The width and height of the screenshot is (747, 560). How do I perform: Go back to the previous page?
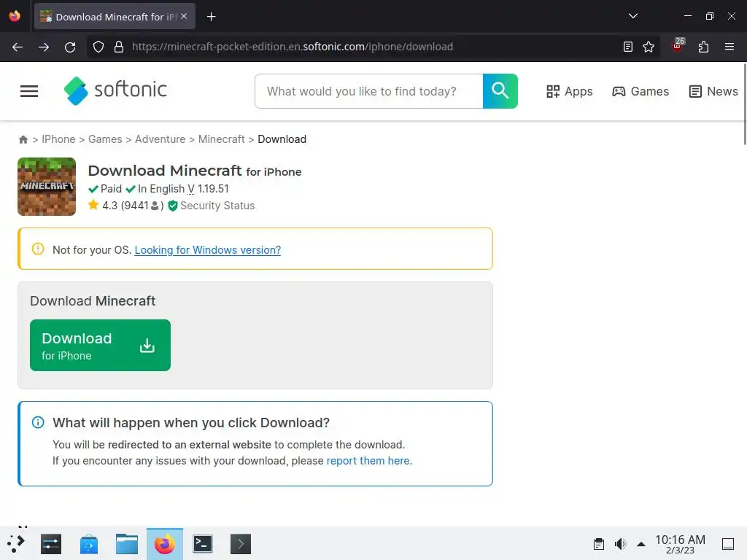tap(18, 47)
